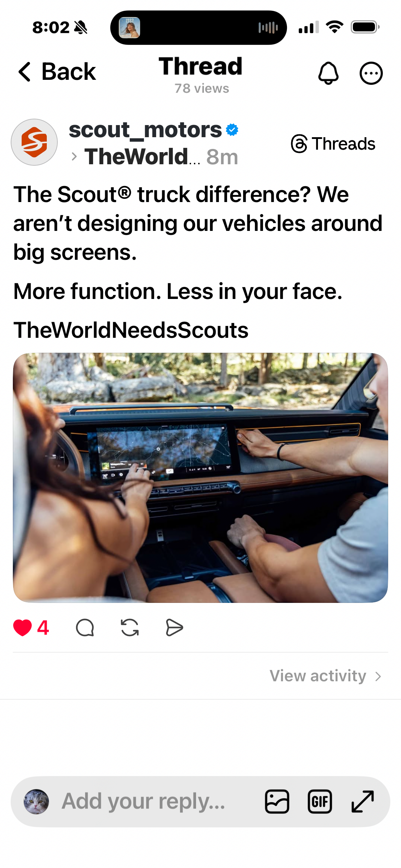Viewport: 401px width, 868px height.
Task: Expand the reply composer to full screen
Action: (x=363, y=802)
